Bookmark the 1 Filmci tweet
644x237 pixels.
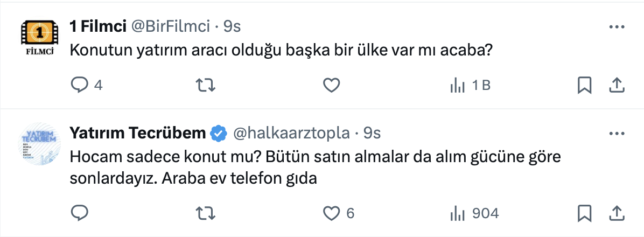click(x=585, y=85)
